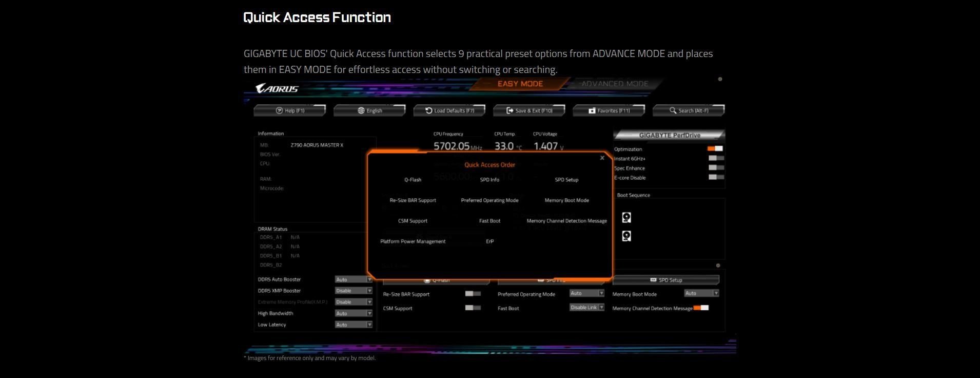
Task: Choose Re-Size BAR Support in Quick Access Order
Action: [413, 200]
